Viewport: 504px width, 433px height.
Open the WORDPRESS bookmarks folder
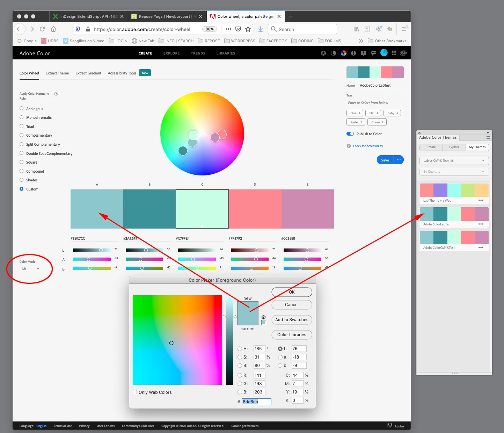tap(240, 41)
